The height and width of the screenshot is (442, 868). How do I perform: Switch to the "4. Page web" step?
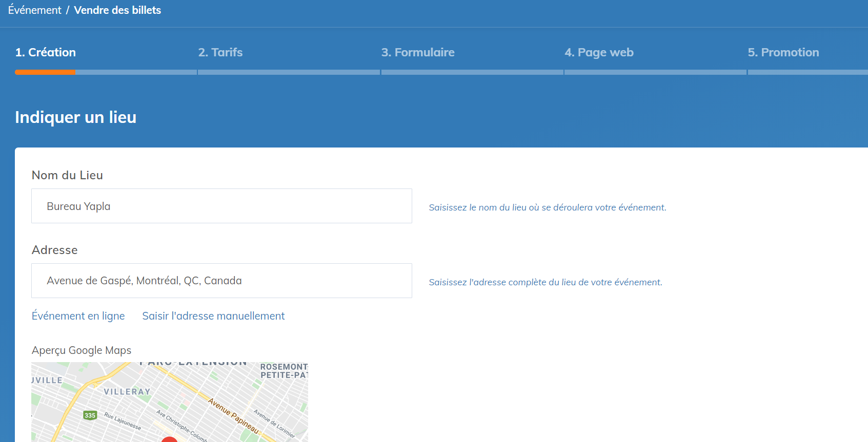pyautogui.click(x=599, y=52)
